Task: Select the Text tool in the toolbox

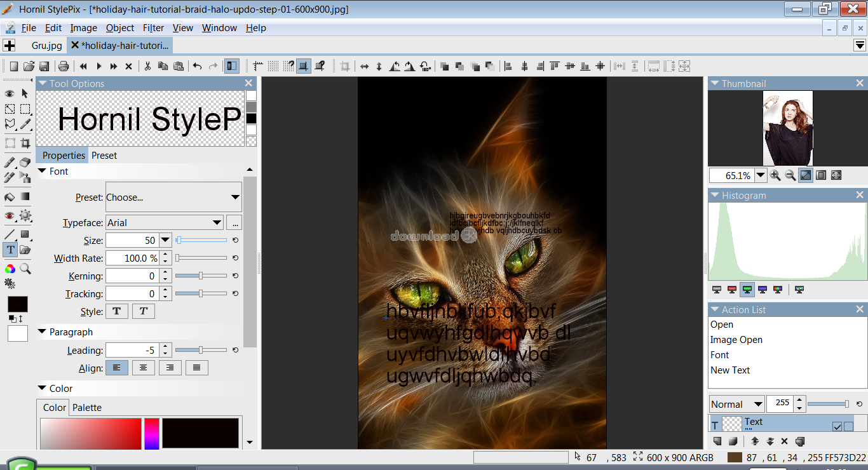Action: pyautogui.click(x=10, y=250)
